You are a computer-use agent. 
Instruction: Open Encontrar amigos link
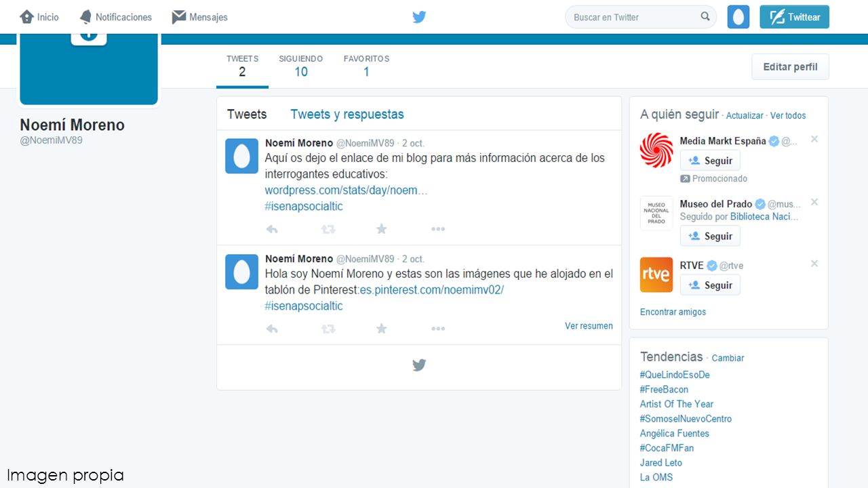coord(673,312)
